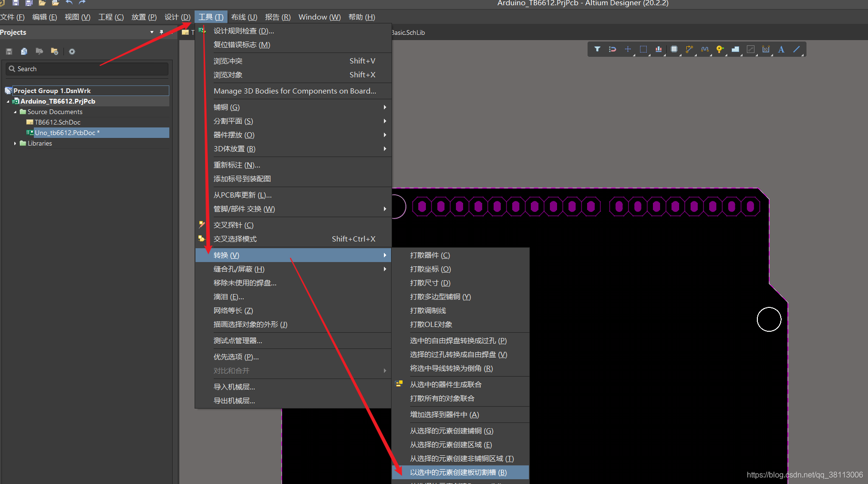Click 交叉探针 (C) menu item
The image size is (868, 484).
pos(293,225)
